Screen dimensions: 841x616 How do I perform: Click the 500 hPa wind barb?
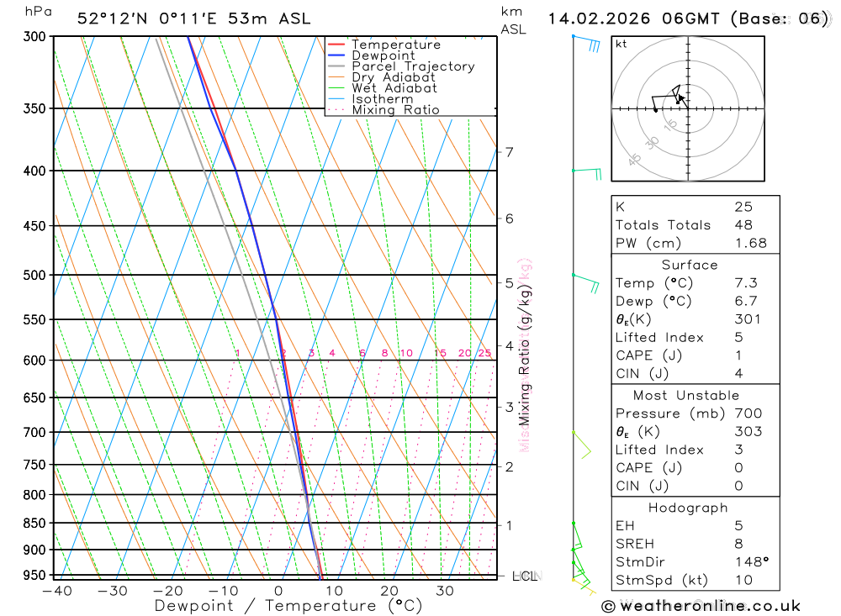tap(585, 283)
